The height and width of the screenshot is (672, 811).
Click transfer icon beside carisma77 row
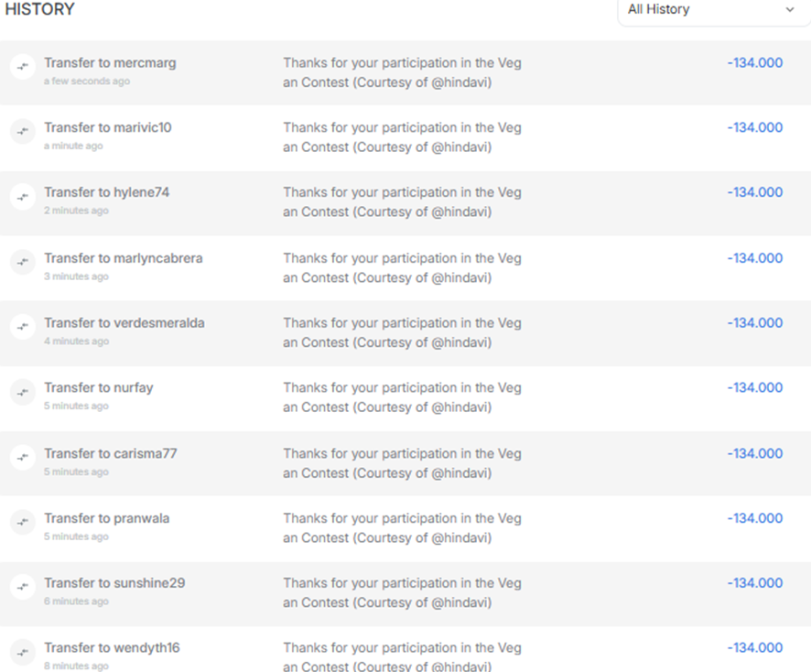point(23,458)
